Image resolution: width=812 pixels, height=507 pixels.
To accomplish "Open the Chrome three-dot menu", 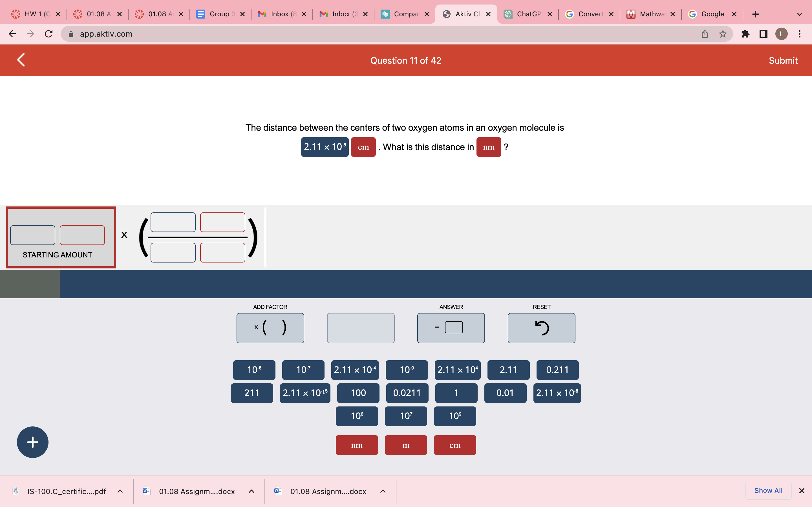I will [x=800, y=34].
